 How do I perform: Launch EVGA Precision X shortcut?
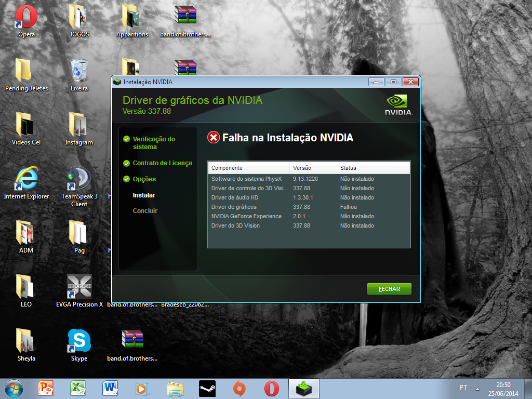pos(79,291)
